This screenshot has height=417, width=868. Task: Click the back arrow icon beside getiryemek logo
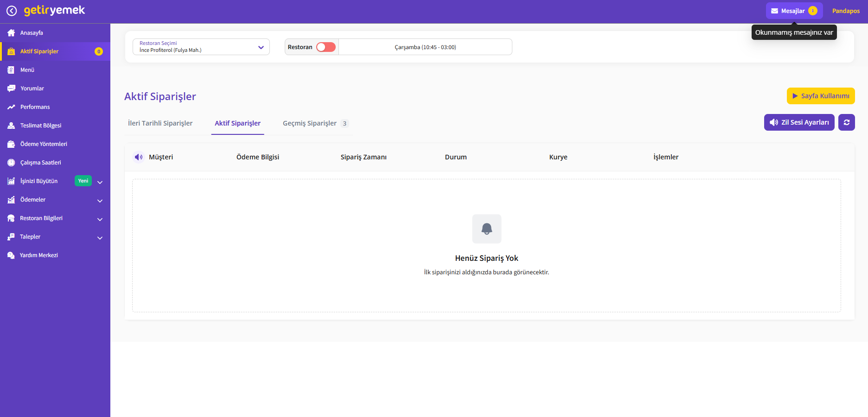pos(12,11)
